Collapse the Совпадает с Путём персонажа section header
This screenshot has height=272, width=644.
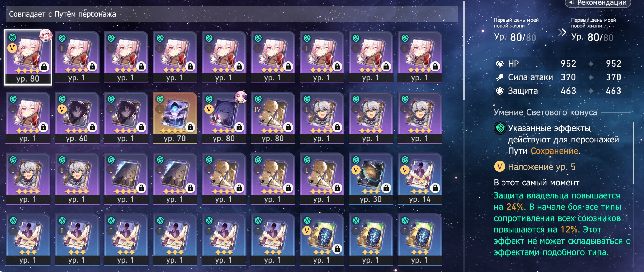coord(232,14)
